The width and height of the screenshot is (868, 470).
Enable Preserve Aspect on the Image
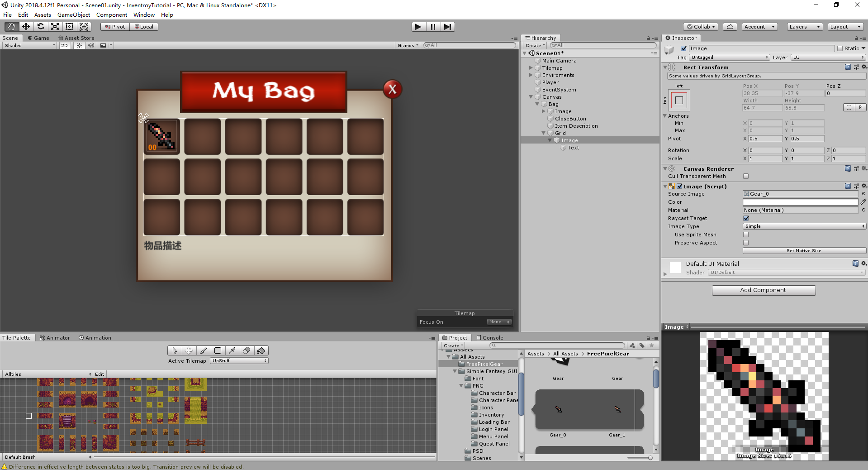[x=745, y=243]
